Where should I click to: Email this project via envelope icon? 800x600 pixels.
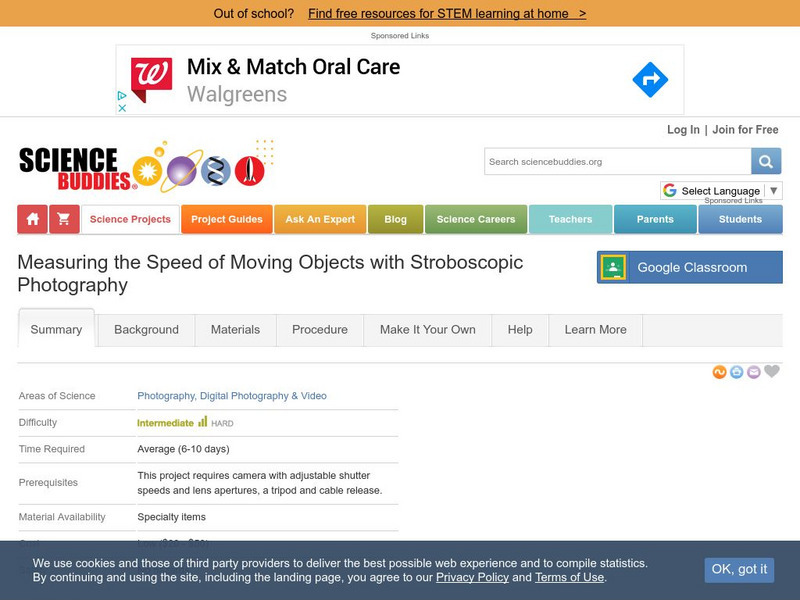click(754, 372)
